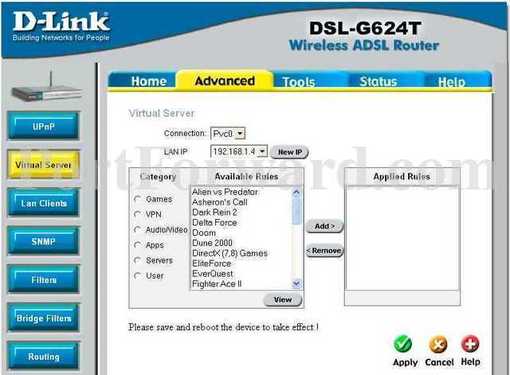Click the Cancel label text
The width and height of the screenshot is (510, 375).
(x=439, y=362)
